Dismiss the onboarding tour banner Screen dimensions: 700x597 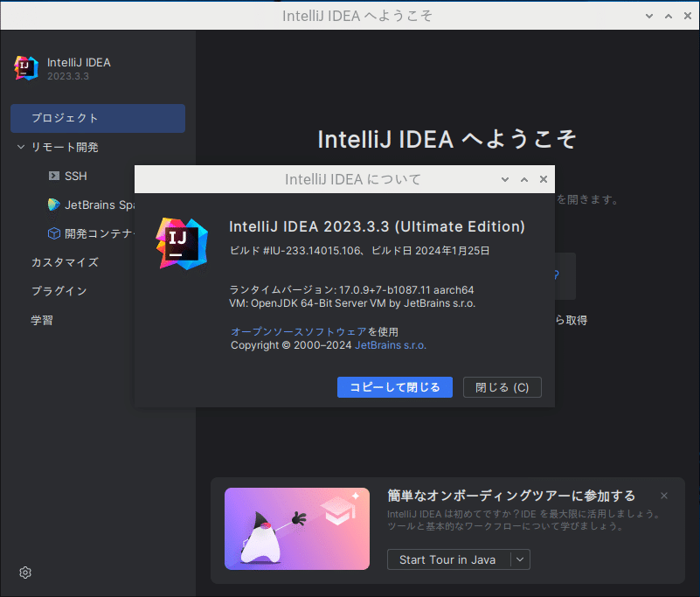664,496
